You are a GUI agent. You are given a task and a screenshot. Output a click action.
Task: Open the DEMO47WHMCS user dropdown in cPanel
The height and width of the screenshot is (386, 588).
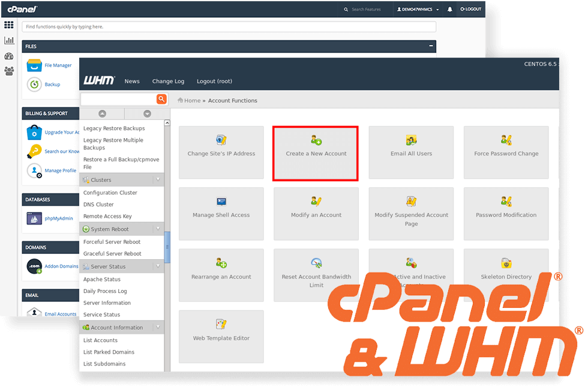click(x=418, y=10)
